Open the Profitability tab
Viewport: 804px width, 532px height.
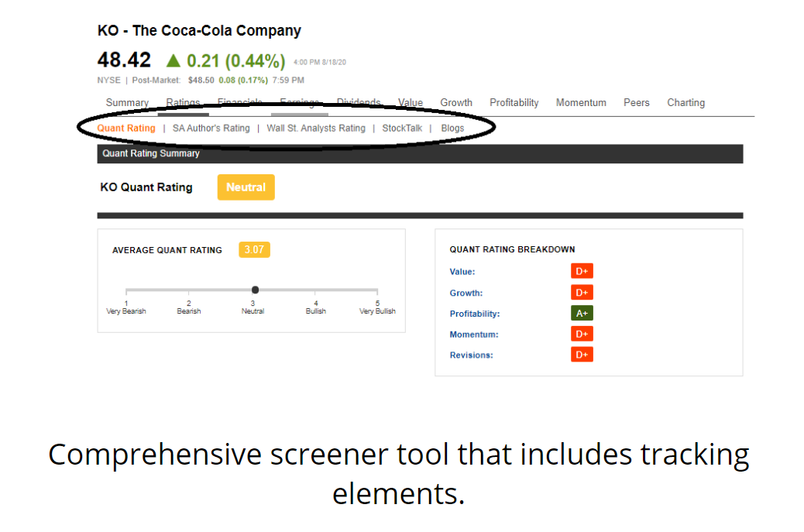[514, 102]
